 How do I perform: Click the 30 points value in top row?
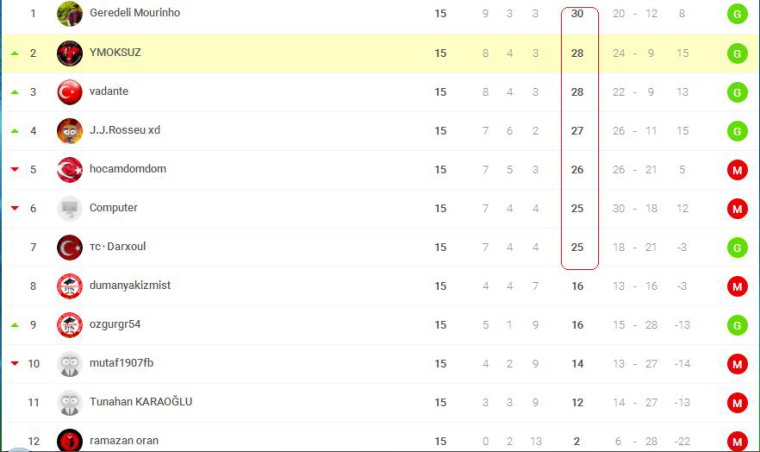[x=577, y=14]
